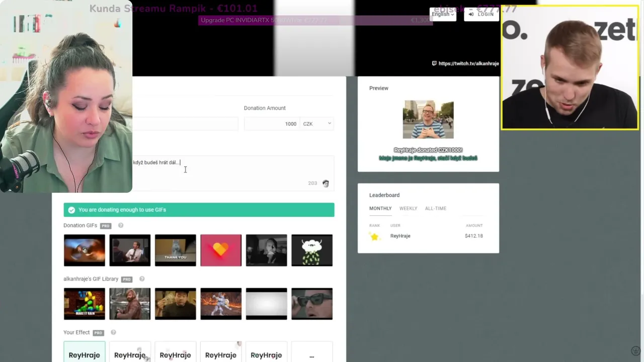Switch to the ALL-TIME leaderboard tab
This screenshot has width=644, height=362.
pyautogui.click(x=436, y=208)
